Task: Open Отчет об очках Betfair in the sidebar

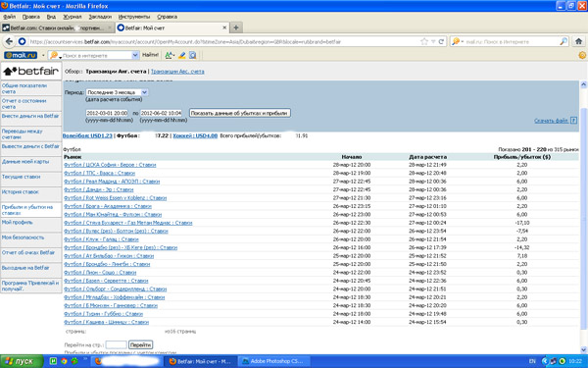Action: point(28,252)
